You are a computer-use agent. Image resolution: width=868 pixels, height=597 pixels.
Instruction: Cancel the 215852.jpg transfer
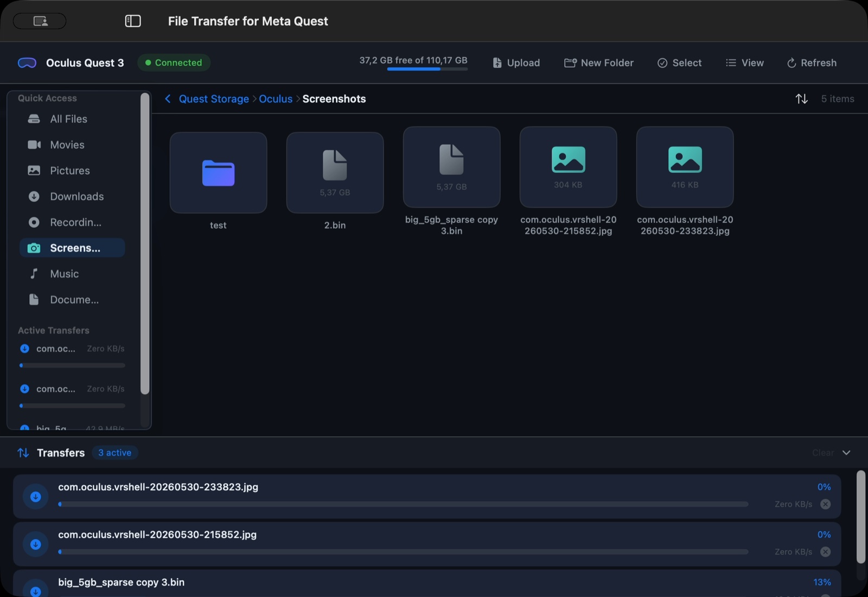pyautogui.click(x=825, y=552)
